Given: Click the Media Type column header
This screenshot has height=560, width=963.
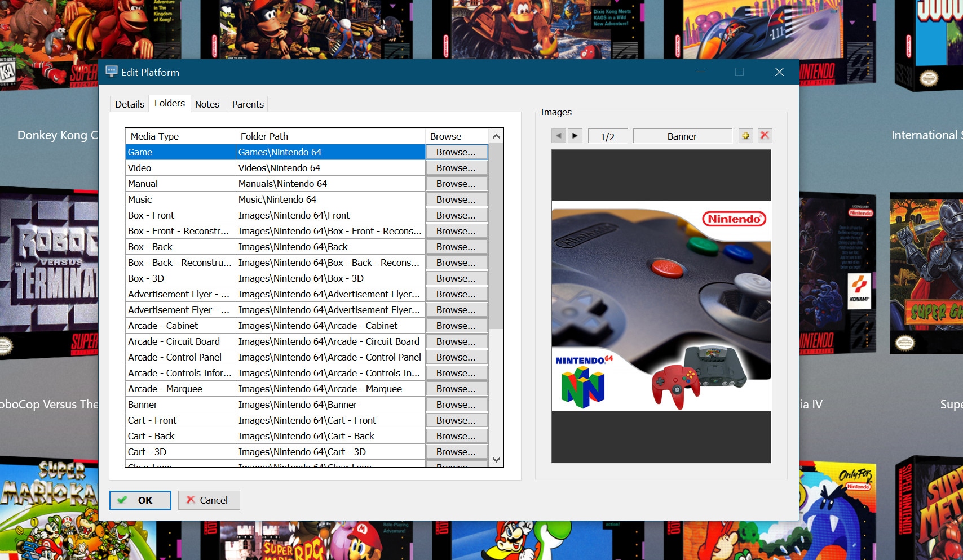Looking at the screenshot, I should point(180,136).
